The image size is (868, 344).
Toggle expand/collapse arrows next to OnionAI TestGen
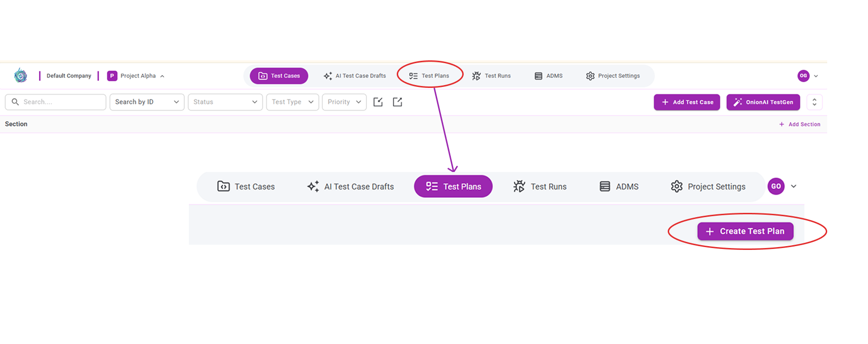814,102
